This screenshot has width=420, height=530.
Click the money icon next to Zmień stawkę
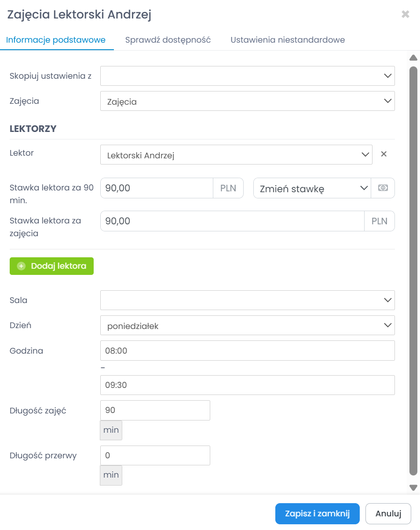[383, 188]
